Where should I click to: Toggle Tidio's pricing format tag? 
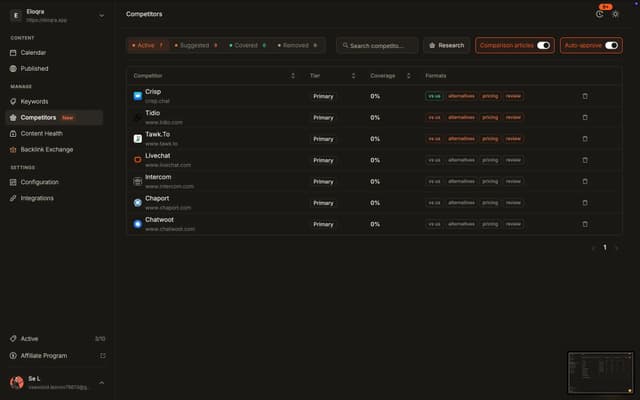coord(490,118)
